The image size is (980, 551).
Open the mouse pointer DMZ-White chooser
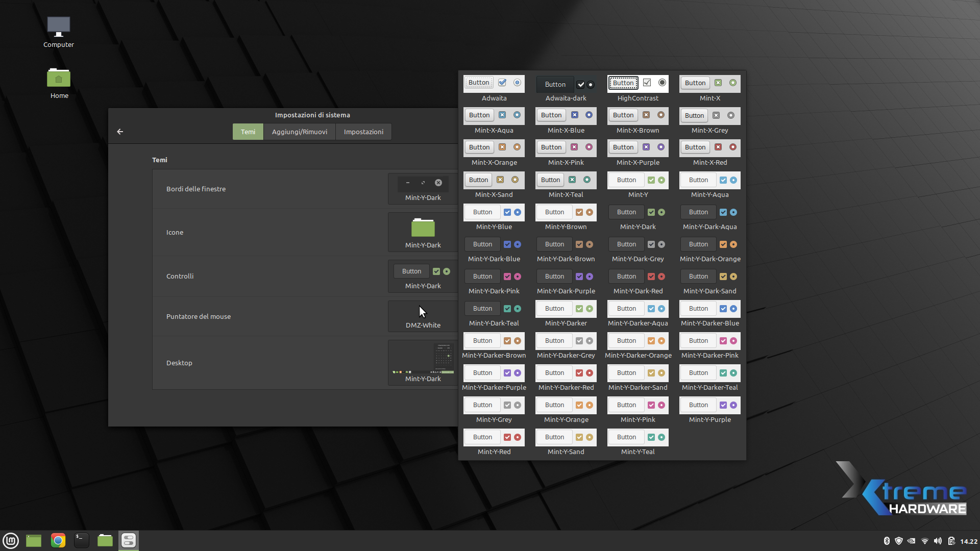423,316
